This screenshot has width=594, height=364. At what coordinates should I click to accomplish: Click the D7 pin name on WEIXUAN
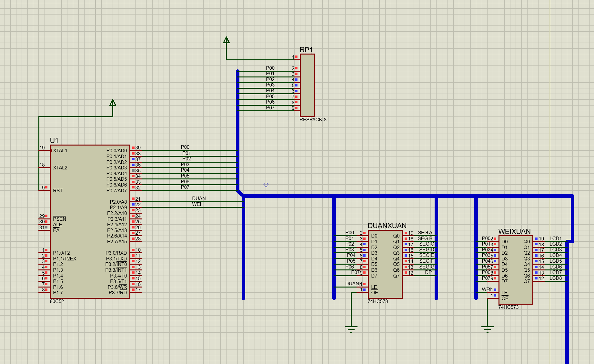tap(504, 281)
